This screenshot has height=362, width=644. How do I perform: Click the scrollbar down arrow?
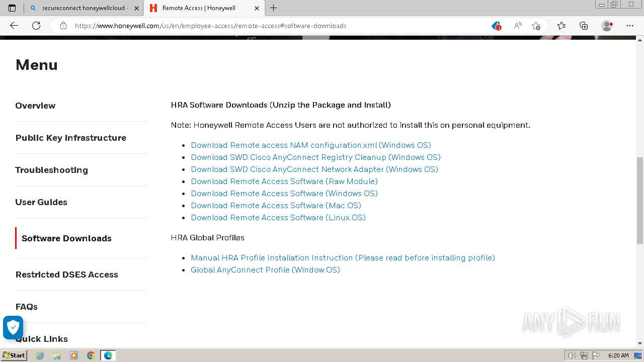639,344
